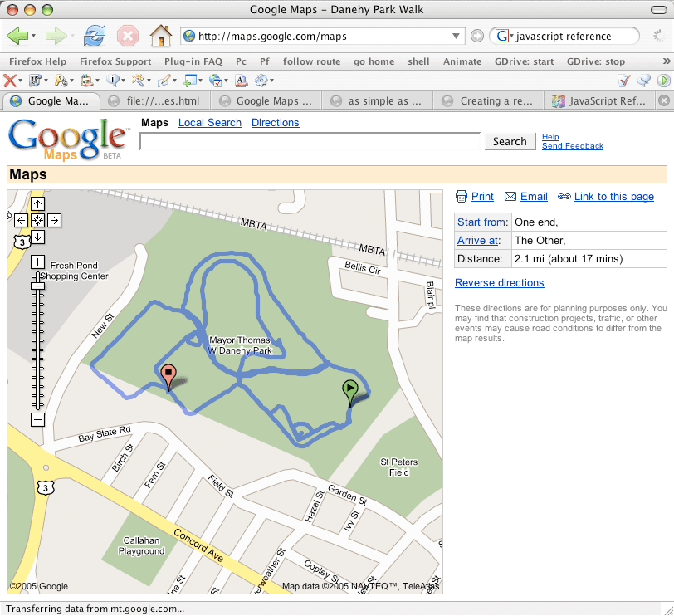
Task: Click the CSS icon in developer toolbar
Action: [35, 81]
